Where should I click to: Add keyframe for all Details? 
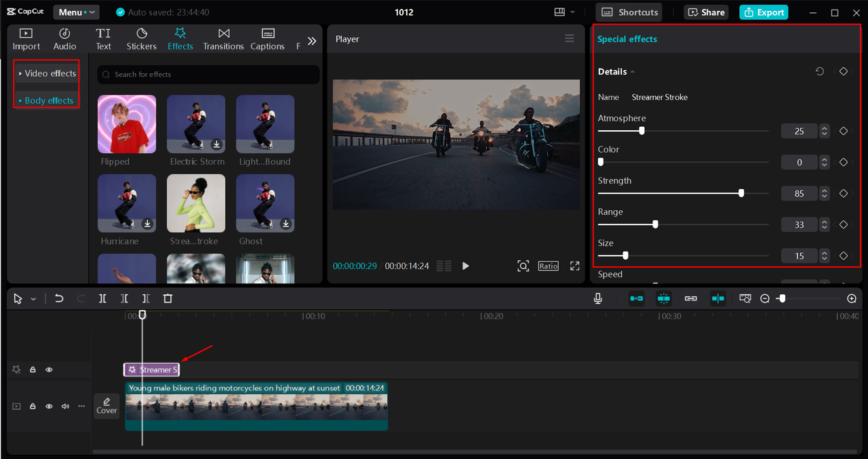point(844,71)
